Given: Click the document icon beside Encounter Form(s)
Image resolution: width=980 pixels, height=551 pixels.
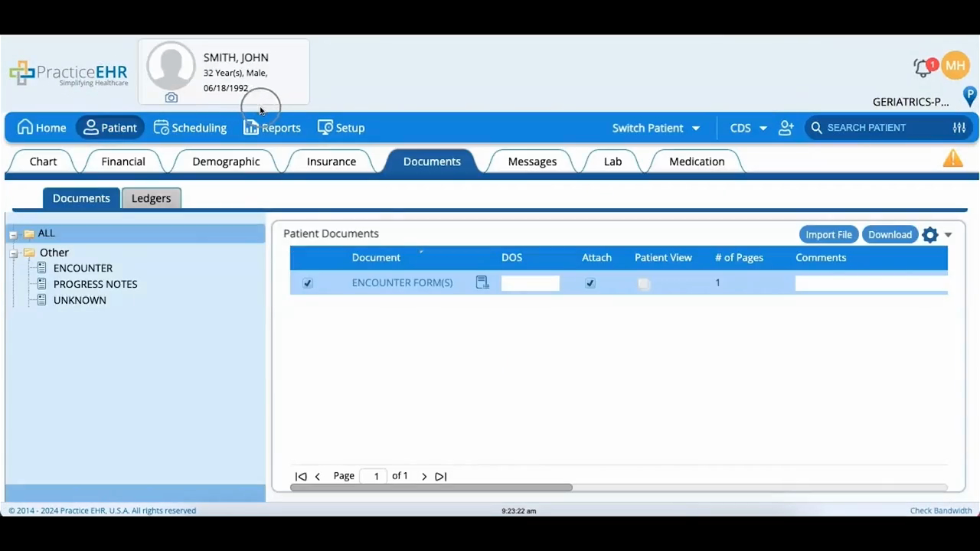Looking at the screenshot, I should pyautogui.click(x=482, y=282).
